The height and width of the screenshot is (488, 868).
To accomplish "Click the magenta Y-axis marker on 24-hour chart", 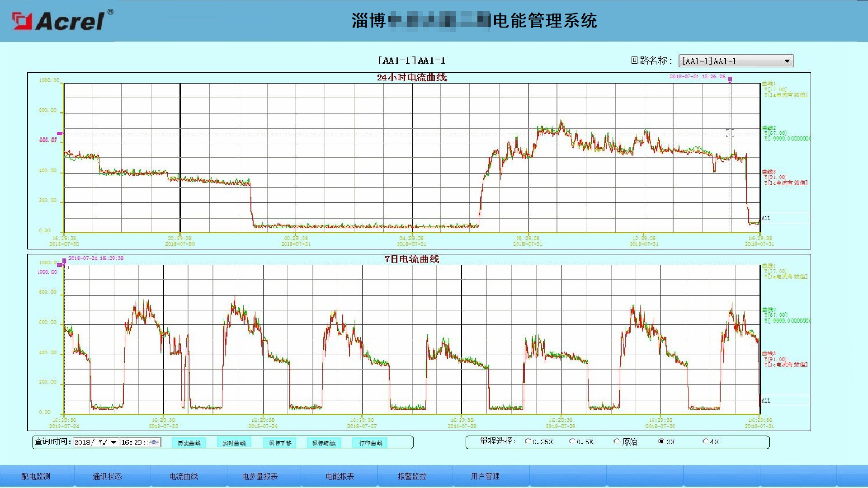I will click(59, 133).
